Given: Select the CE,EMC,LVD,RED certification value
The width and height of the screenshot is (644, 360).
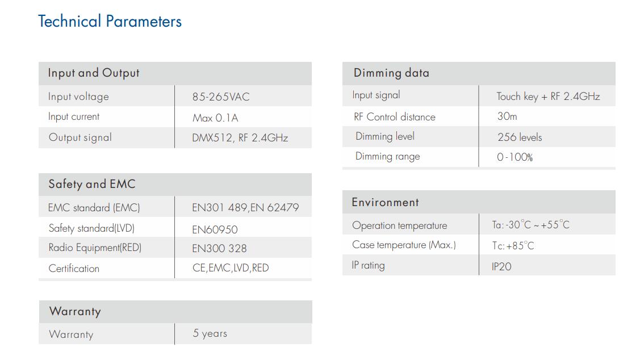Looking at the screenshot, I should (231, 268).
